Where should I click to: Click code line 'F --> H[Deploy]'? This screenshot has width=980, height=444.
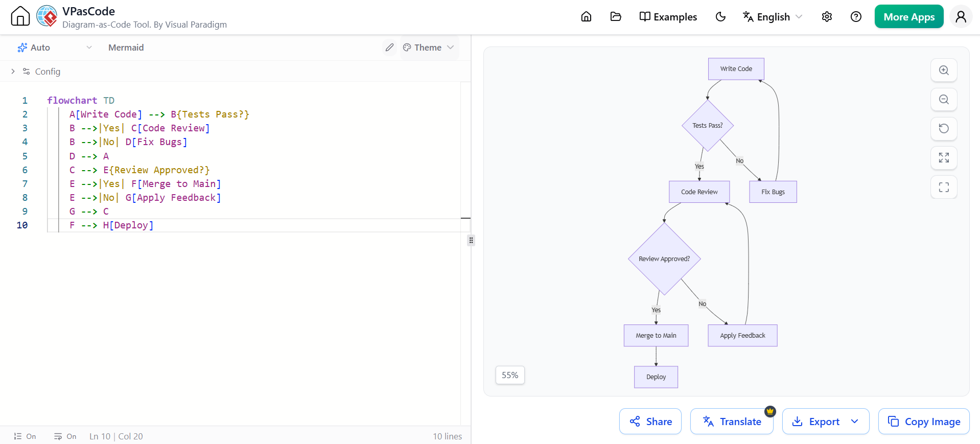point(111,225)
